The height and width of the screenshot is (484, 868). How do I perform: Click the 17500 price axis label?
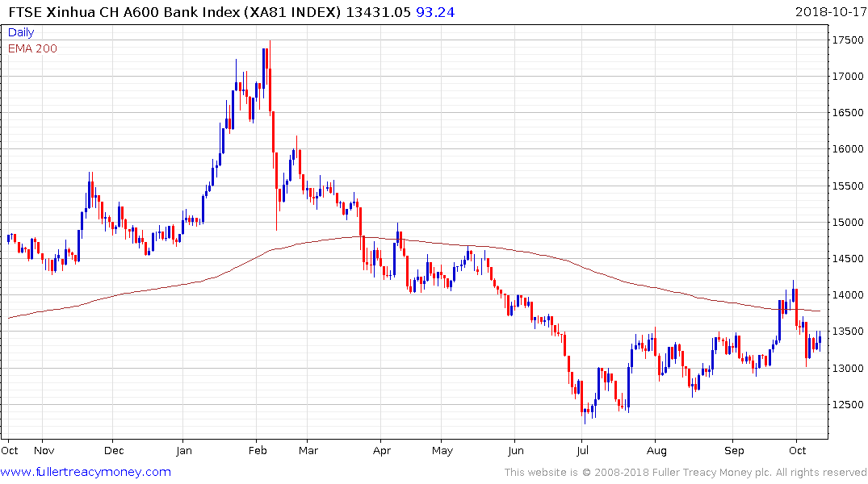point(848,40)
